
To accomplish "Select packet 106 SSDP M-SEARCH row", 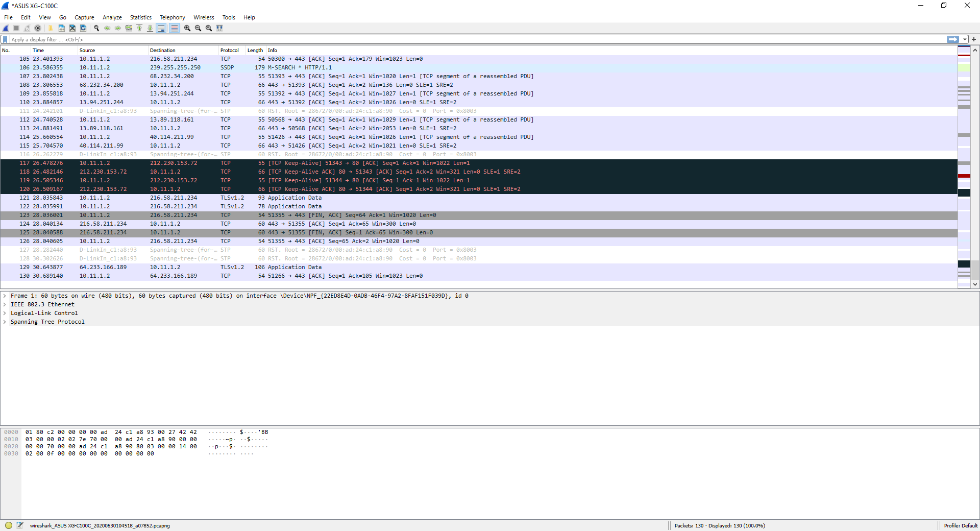I will tap(479, 67).
